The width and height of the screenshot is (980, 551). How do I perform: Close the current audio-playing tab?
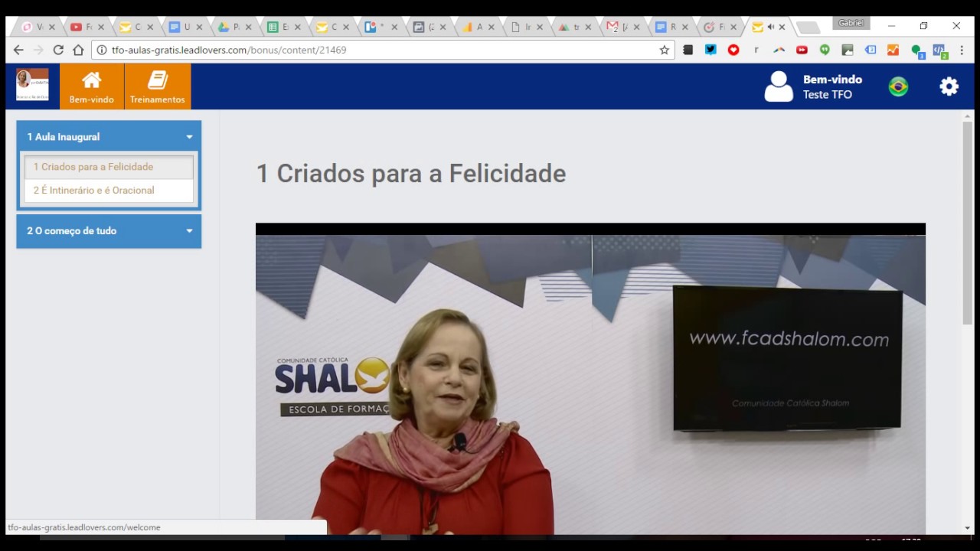[782, 27]
